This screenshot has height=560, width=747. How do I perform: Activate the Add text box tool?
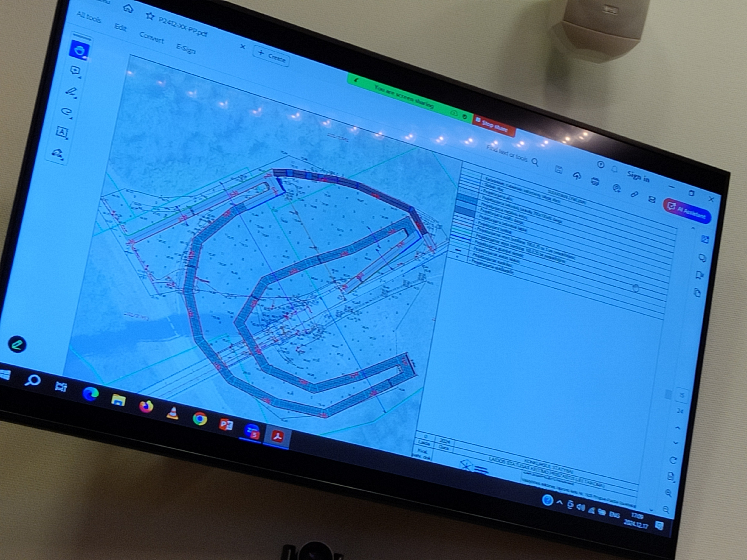click(x=62, y=132)
